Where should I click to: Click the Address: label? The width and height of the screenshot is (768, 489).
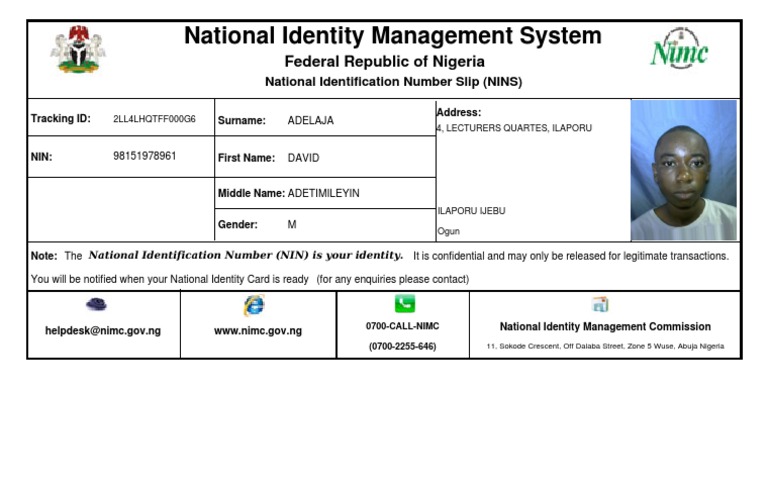(459, 112)
